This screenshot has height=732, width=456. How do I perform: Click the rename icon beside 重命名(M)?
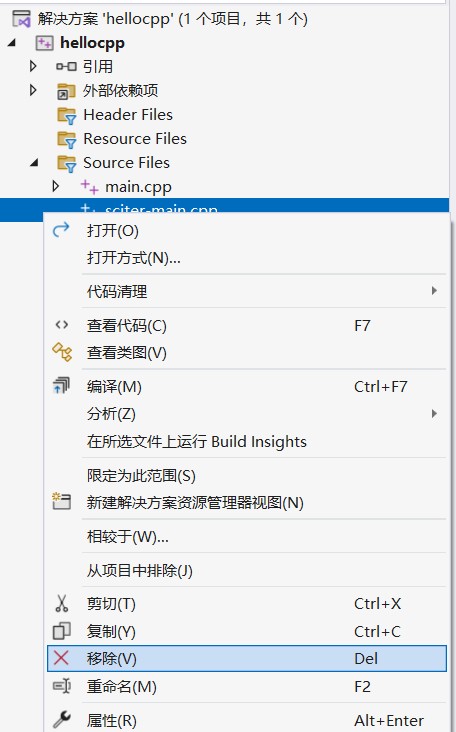(x=62, y=686)
